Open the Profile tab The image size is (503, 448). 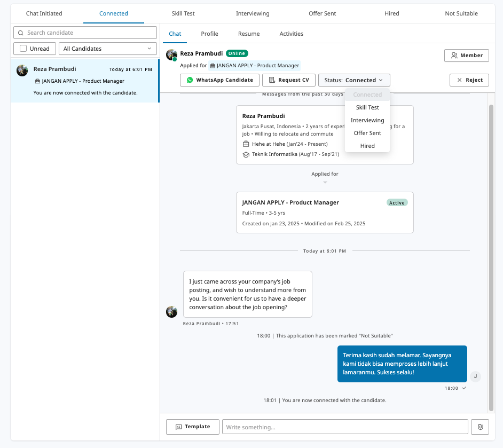pyautogui.click(x=209, y=34)
